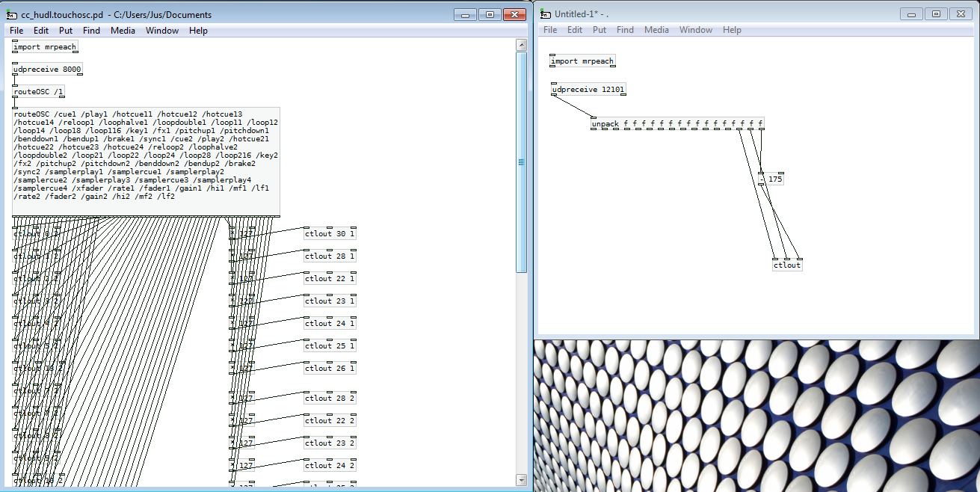
Task: Click the vertical scrollbar down arrow
Action: coord(522,480)
